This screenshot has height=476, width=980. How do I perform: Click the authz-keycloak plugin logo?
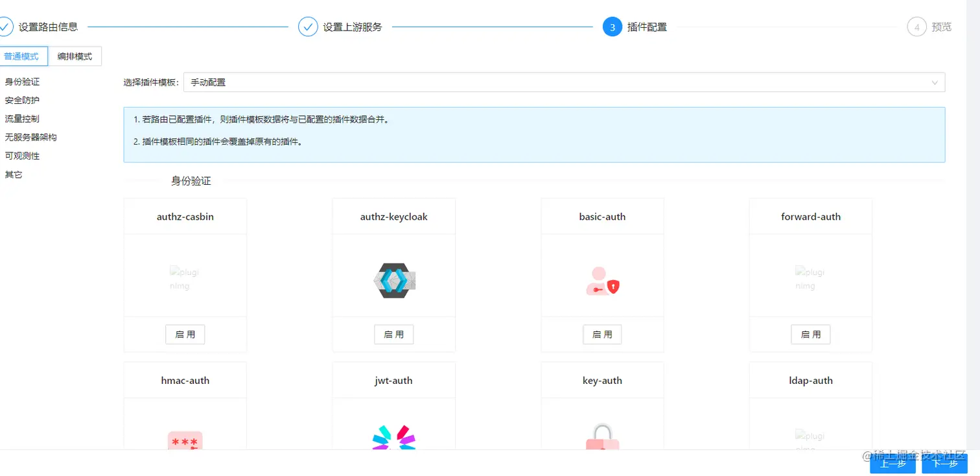(x=394, y=280)
